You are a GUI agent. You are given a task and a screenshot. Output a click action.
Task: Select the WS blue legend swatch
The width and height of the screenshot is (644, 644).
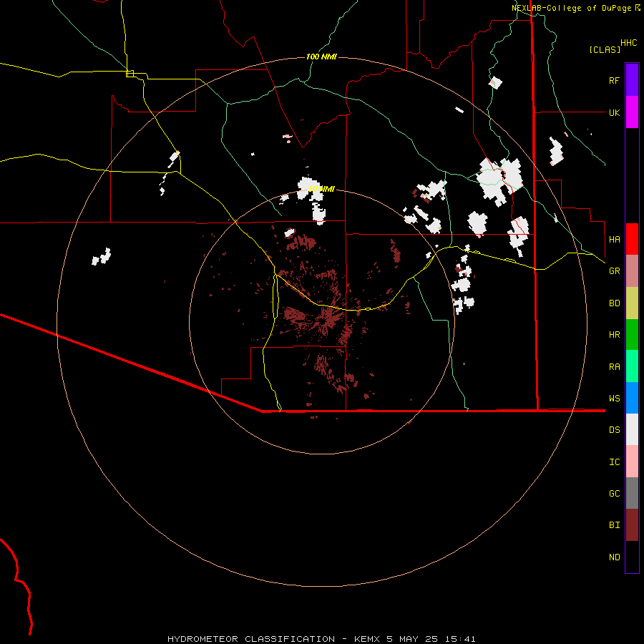[x=632, y=398]
